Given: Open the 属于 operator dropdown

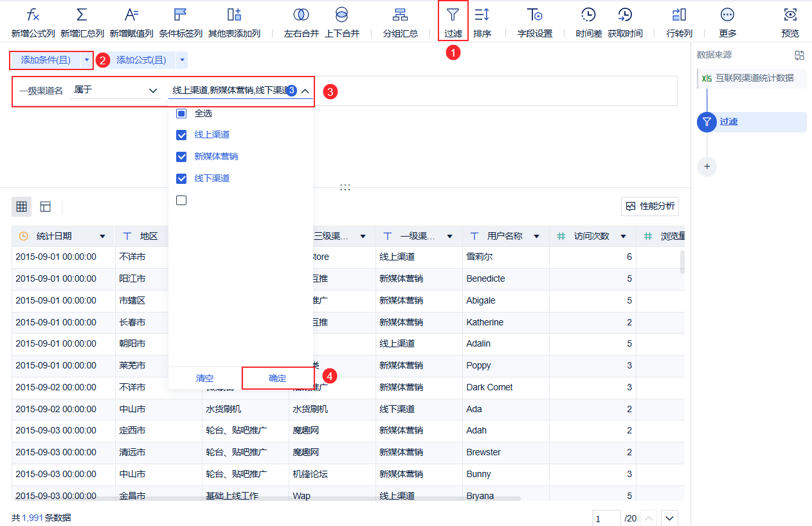Looking at the screenshot, I should (116, 90).
